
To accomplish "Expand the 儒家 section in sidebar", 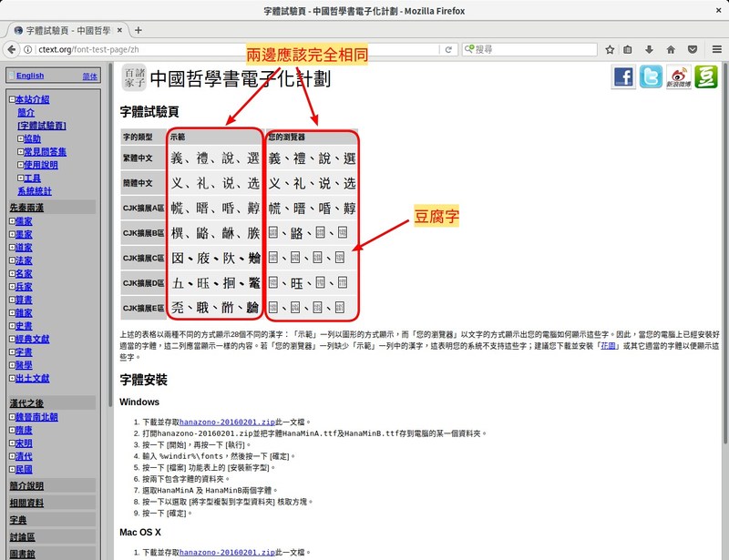I will point(13,221).
